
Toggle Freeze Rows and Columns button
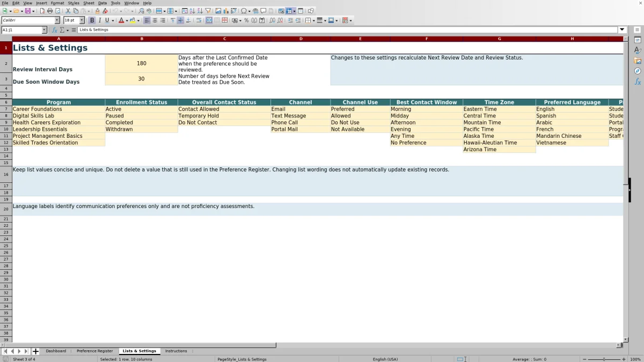tap(289, 11)
